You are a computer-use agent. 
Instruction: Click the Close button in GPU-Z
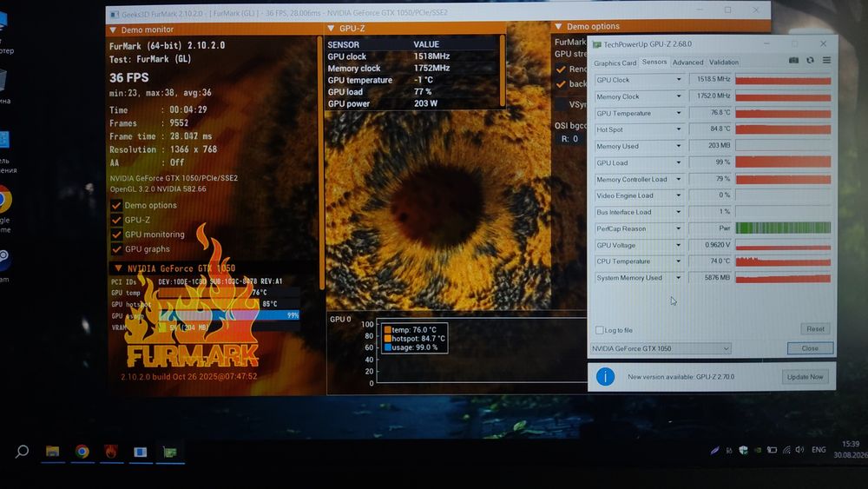click(x=810, y=348)
